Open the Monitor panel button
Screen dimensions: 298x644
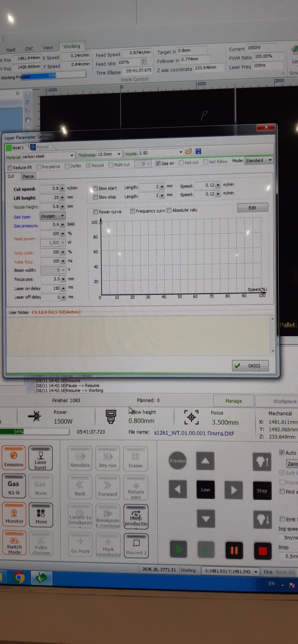click(x=14, y=515)
